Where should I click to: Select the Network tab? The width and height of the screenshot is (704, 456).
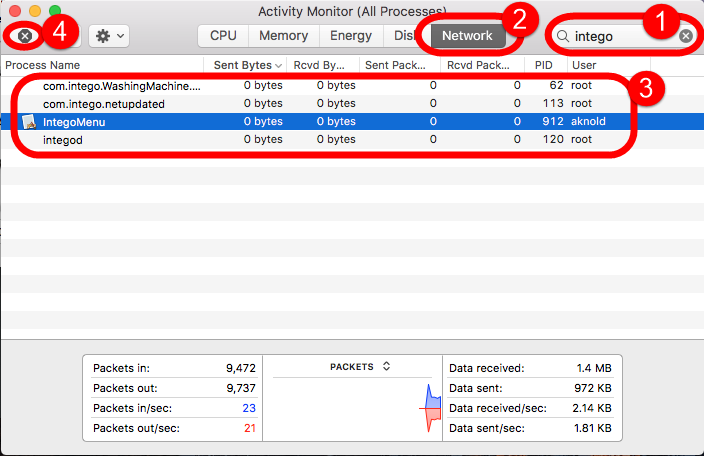[x=467, y=35]
